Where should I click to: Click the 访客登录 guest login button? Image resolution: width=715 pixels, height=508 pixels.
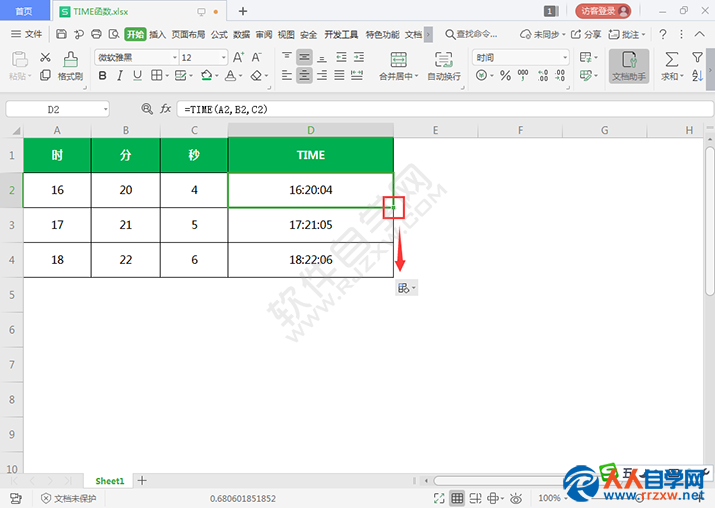click(x=603, y=11)
